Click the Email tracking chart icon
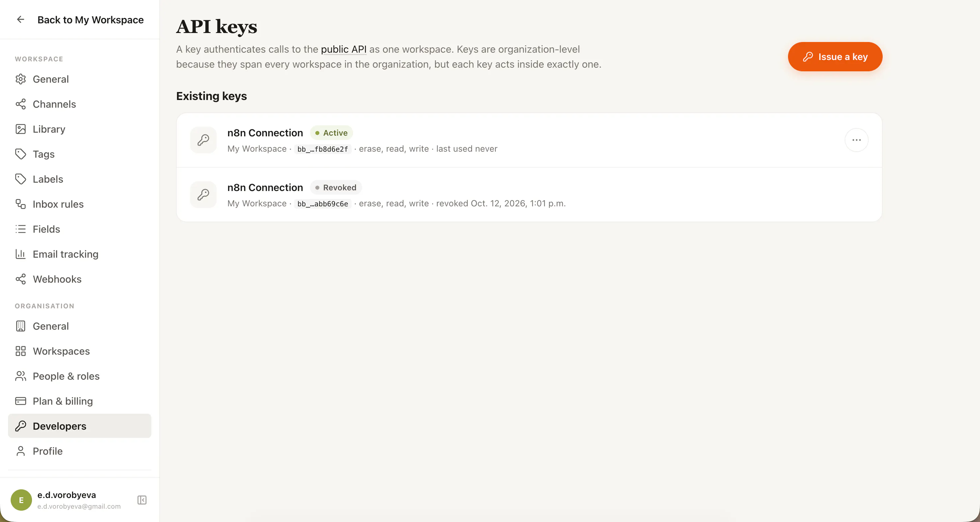 (21, 254)
